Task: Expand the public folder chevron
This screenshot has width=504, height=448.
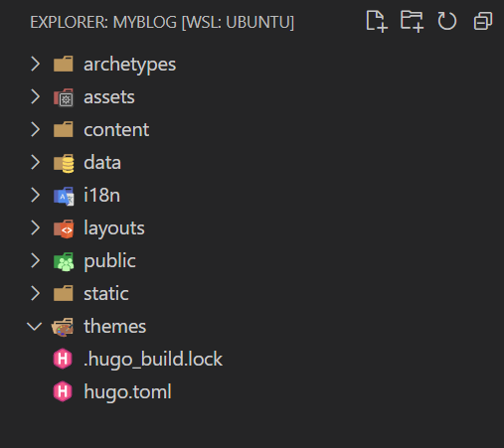Action: point(35,260)
